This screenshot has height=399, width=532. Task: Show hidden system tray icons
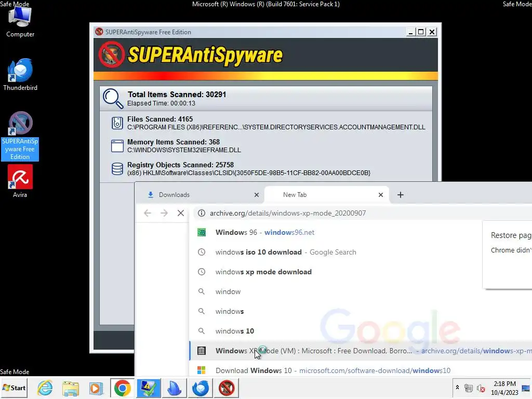[x=457, y=388]
